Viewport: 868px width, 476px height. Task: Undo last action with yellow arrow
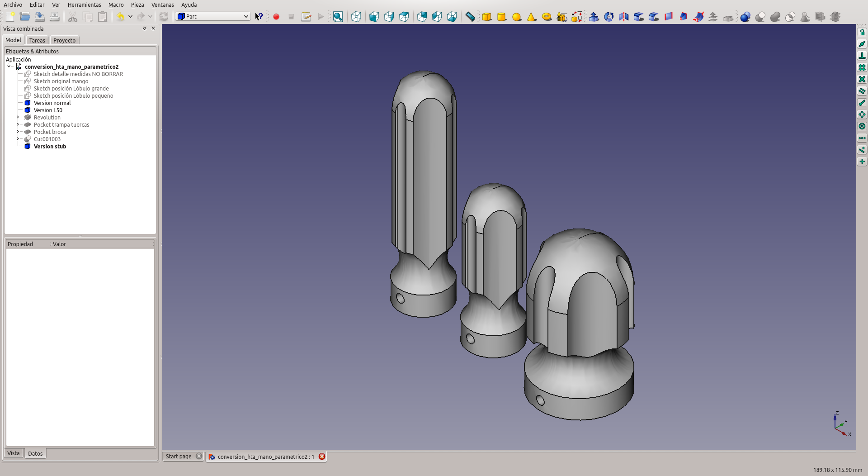120,17
